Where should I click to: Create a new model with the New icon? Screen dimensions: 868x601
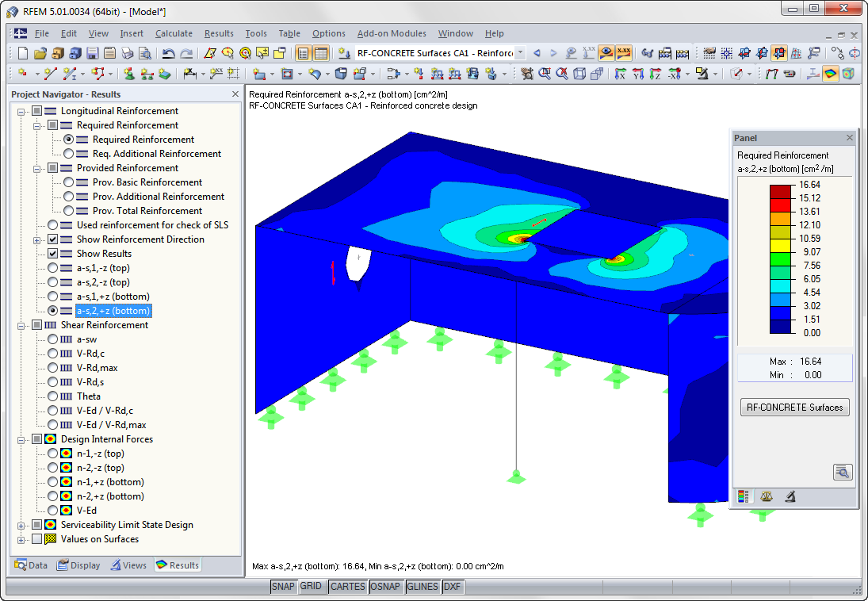tap(21, 52)
